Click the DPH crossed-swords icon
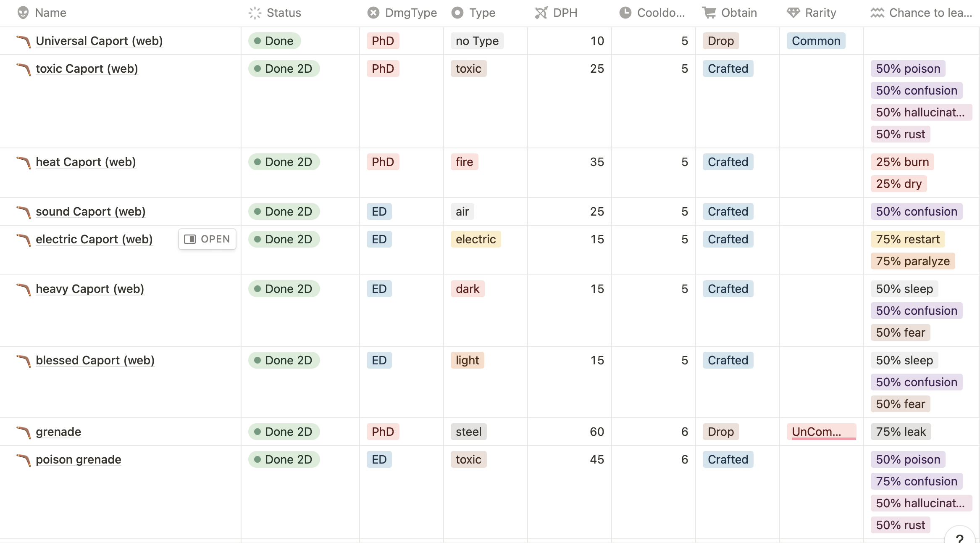The image size is (980, 543). pos(541,13)
